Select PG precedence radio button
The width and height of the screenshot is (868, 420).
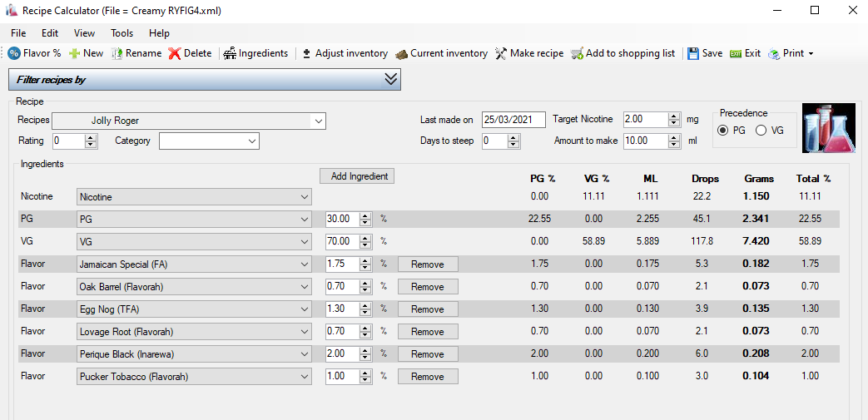pos(722,131)
